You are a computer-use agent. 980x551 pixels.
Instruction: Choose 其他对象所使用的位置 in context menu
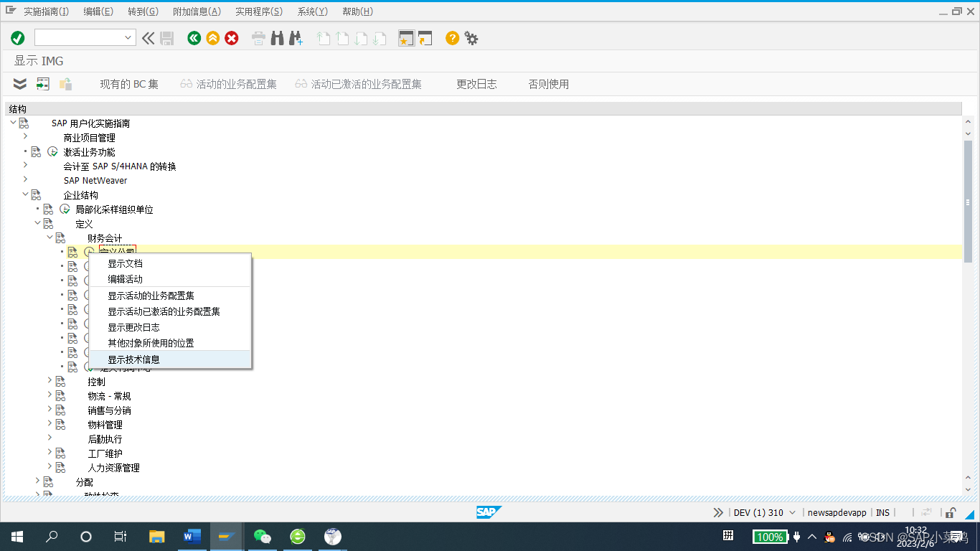(170, 343)
